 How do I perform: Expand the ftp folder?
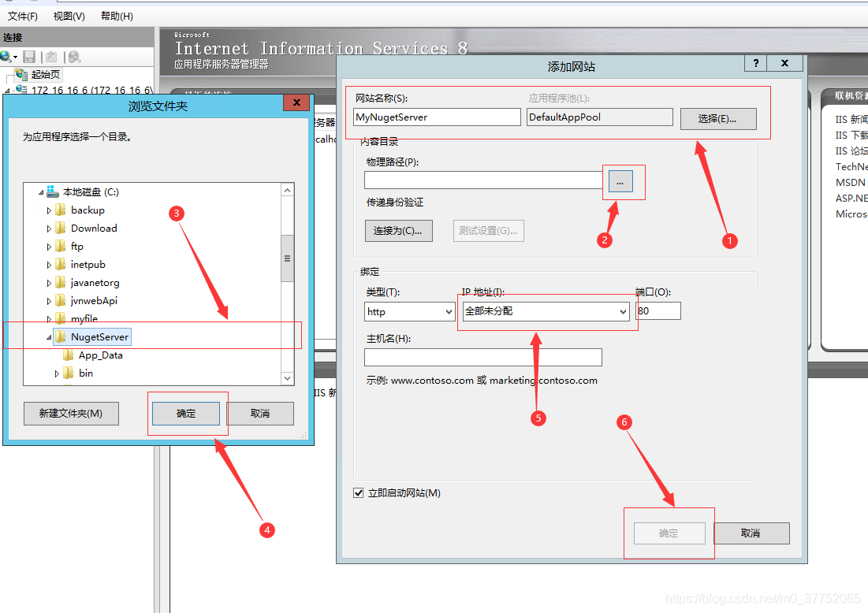click(49, 247)
